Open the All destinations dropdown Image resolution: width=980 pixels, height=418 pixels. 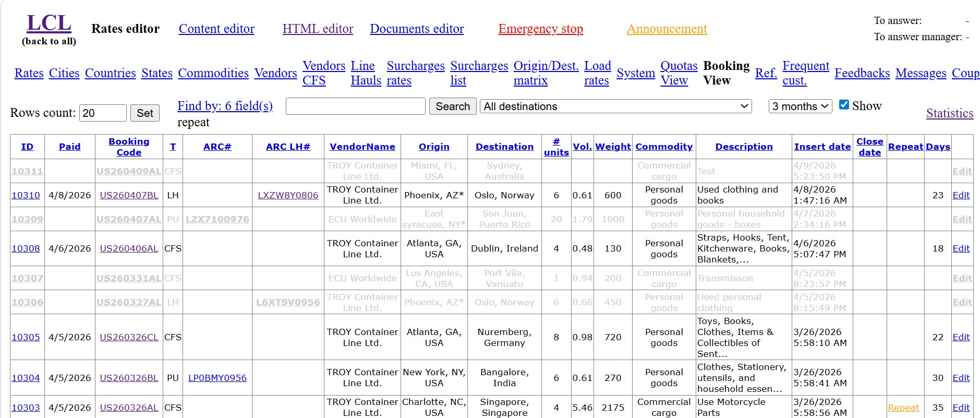615,106
